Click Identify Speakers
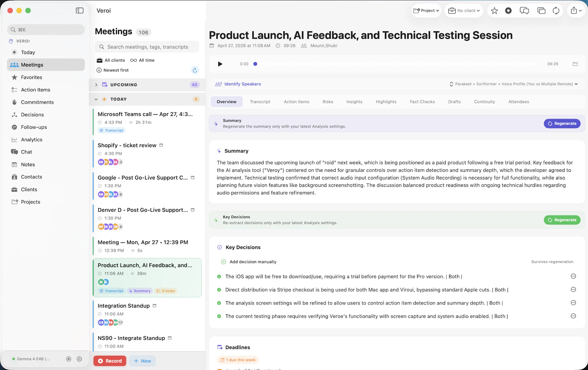Viewport: 588px width, 370px height. 238,84
